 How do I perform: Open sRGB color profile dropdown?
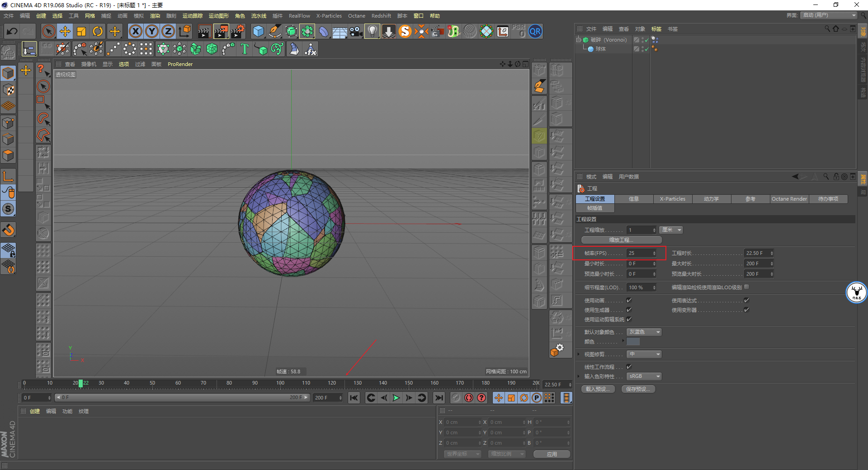(644, 376)
